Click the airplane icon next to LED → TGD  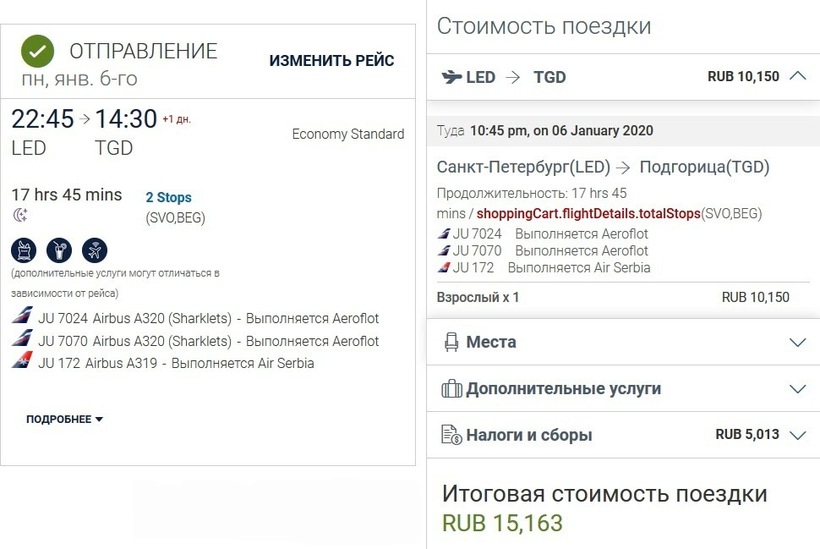[451, 77]
